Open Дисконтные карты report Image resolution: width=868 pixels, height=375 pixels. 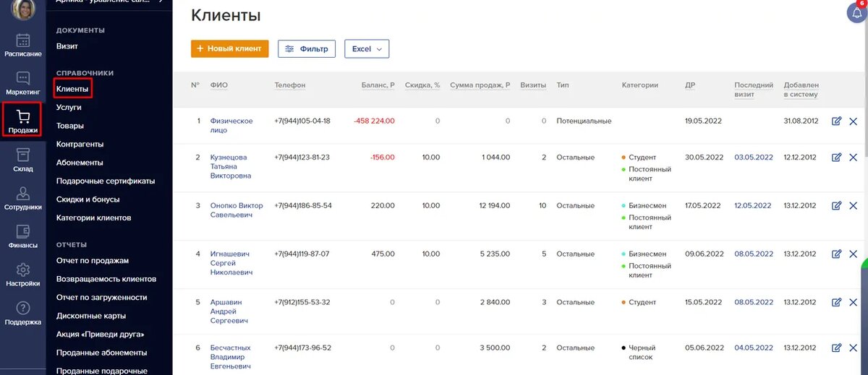tap(91, 316)
